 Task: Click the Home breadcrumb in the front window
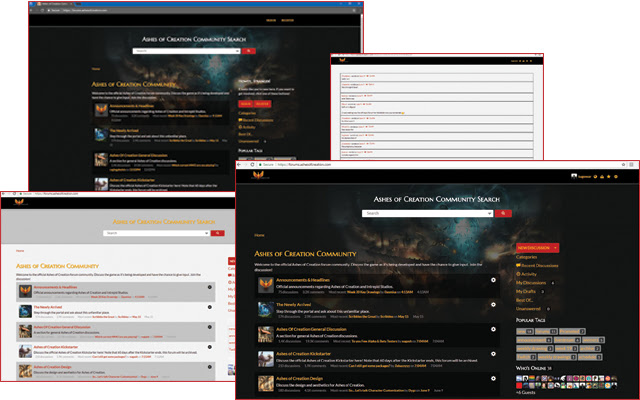click(x=259, y=235)
